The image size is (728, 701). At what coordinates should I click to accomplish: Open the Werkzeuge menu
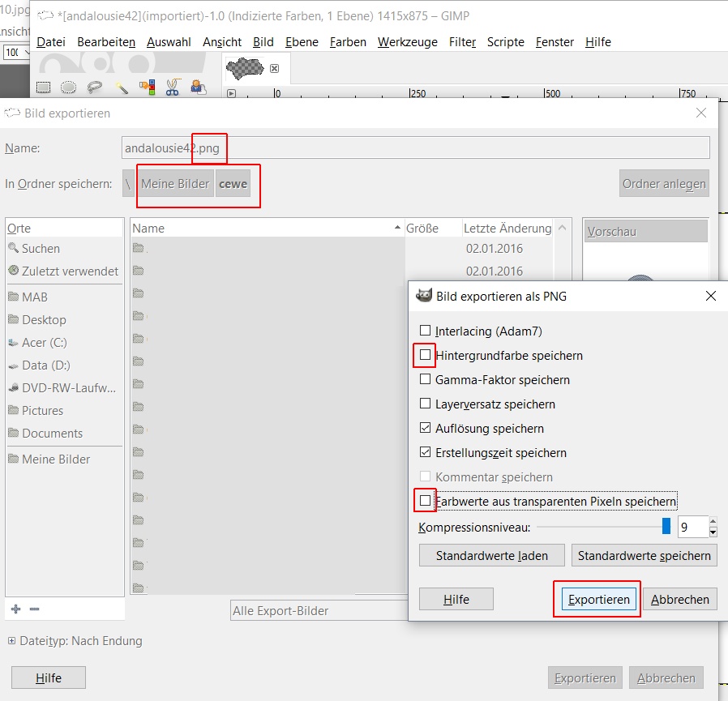[x=408, y=42]
